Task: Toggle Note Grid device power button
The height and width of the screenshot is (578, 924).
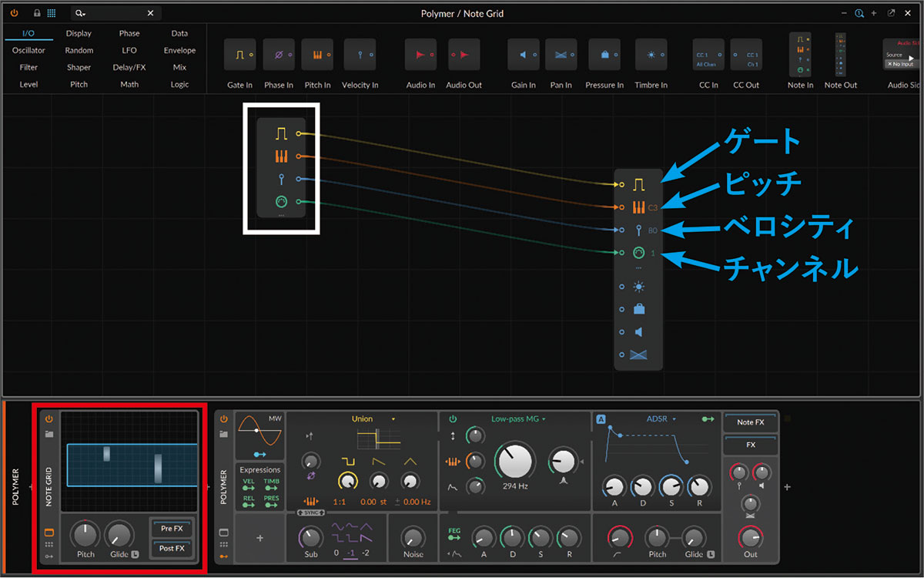Action: point(49,419)
